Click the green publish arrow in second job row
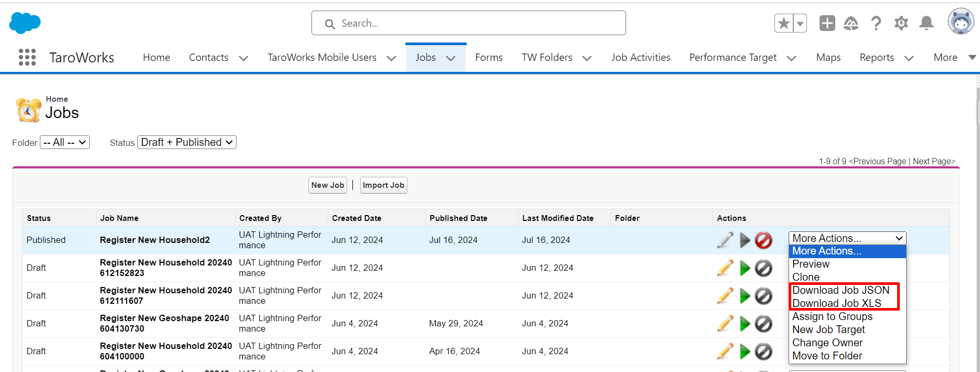This screenshot has width=980, height=372. click(745, 268)
